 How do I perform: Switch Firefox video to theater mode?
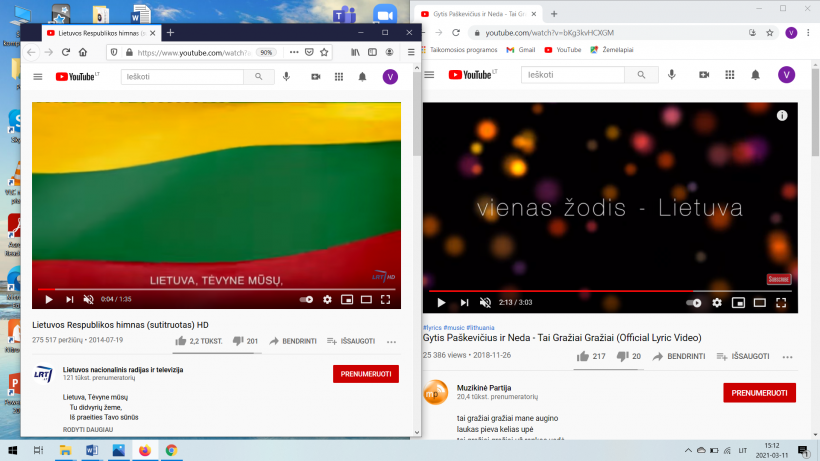click(x=366, y=299)
